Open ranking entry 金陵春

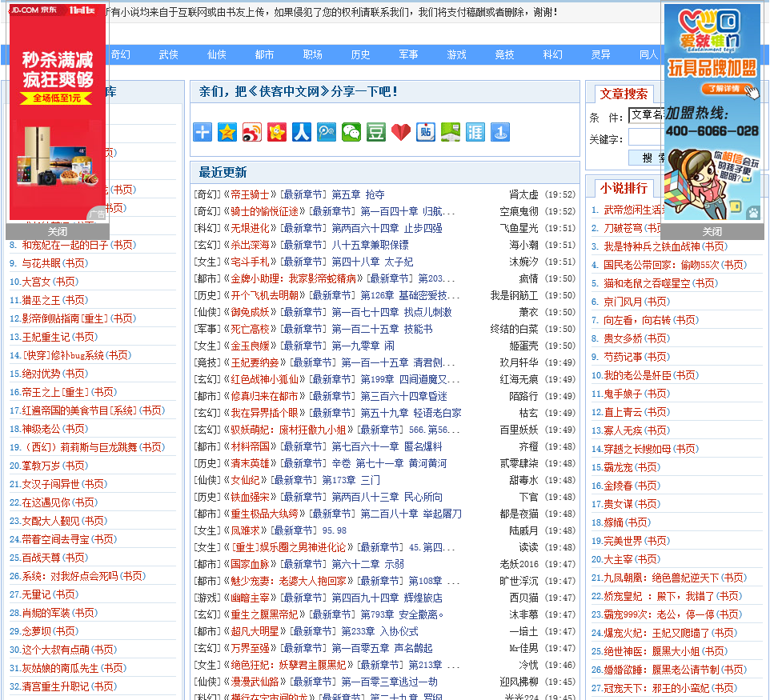tap(618, 486)
